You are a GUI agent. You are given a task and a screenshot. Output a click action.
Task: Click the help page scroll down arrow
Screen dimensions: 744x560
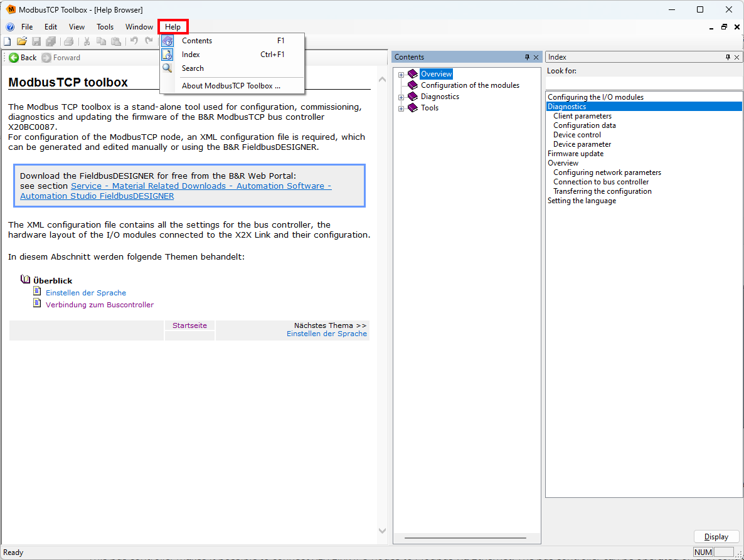coord(383,531)
